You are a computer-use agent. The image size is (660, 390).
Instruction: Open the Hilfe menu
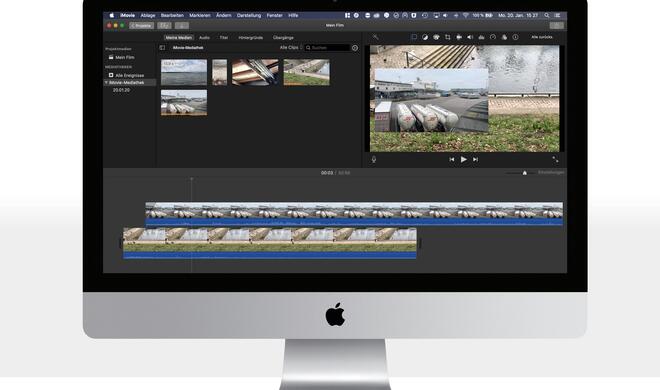coord(293,15)
